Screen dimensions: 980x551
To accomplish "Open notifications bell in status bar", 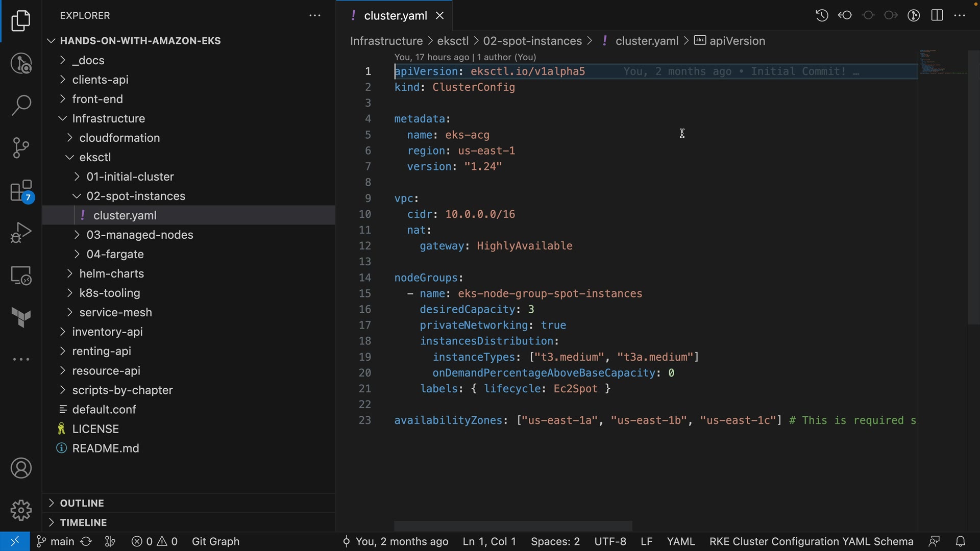I will pyautogui.click(x=960, y=541).
